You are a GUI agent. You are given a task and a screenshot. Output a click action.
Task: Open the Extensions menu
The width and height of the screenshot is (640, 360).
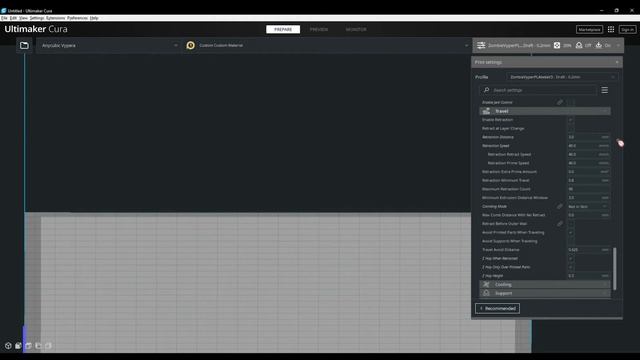(56, 18)
